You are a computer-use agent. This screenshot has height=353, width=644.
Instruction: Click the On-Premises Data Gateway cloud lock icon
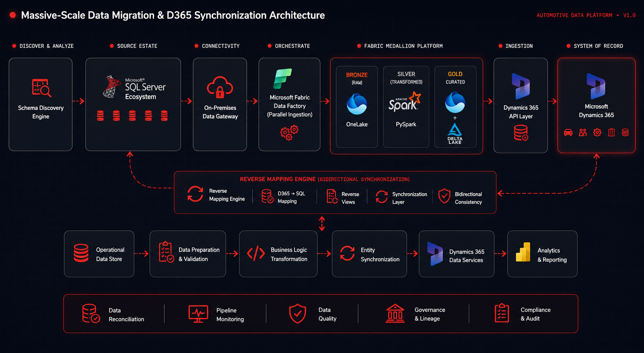point(220,87)
